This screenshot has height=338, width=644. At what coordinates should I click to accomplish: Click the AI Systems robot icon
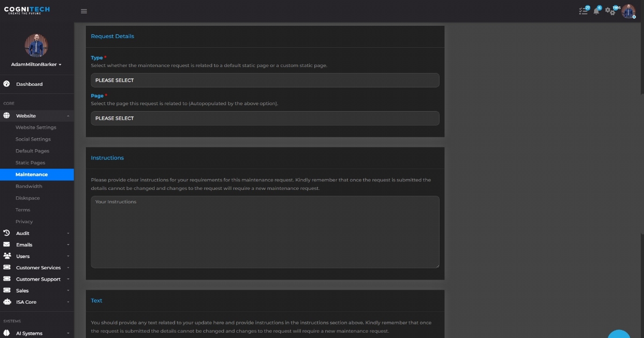[x=6, y=333]
